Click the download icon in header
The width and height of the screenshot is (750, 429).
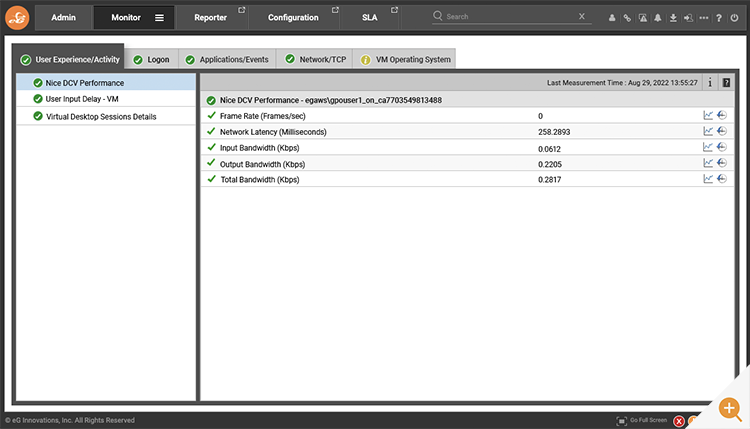[673, 18]
